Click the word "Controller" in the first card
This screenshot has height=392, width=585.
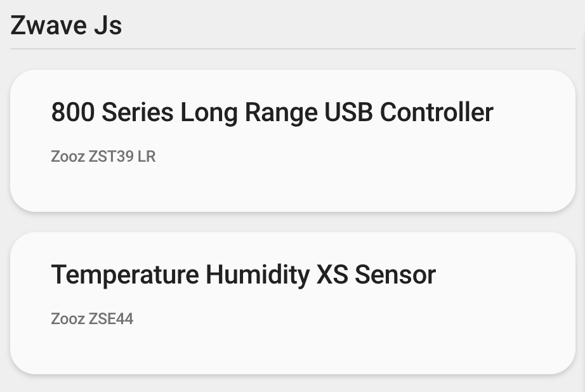click(437, 113)
